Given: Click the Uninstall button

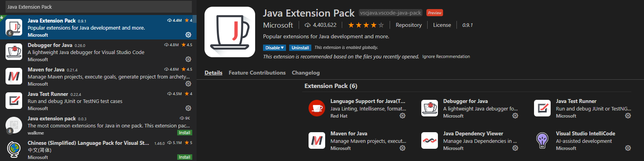Looking at the screenshot, I should tap(300, 48).
